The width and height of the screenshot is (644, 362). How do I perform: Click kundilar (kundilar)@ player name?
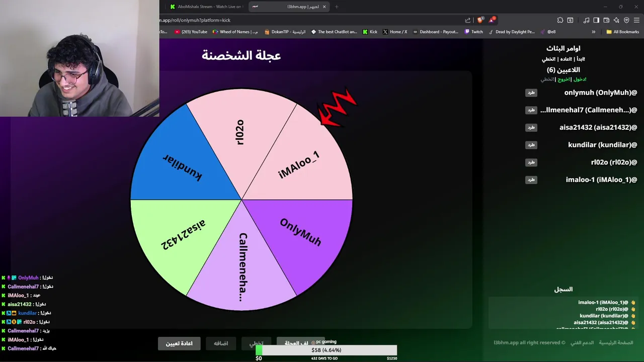[603, 145]
